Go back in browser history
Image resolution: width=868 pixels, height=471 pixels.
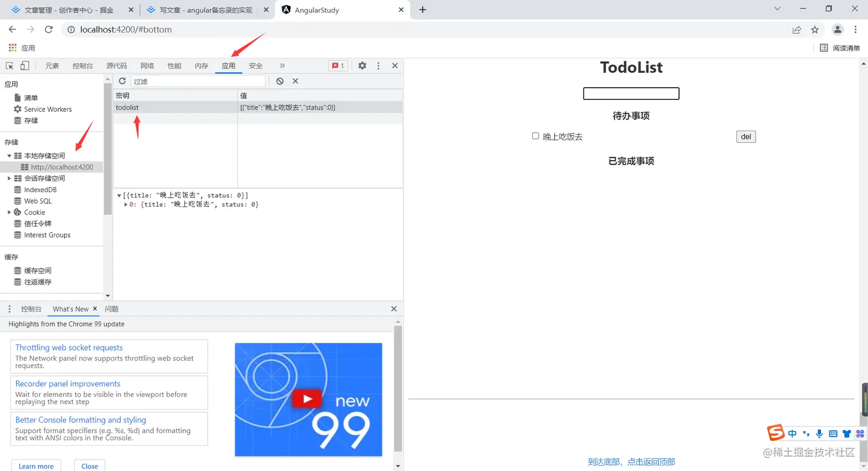pos(13,29)
